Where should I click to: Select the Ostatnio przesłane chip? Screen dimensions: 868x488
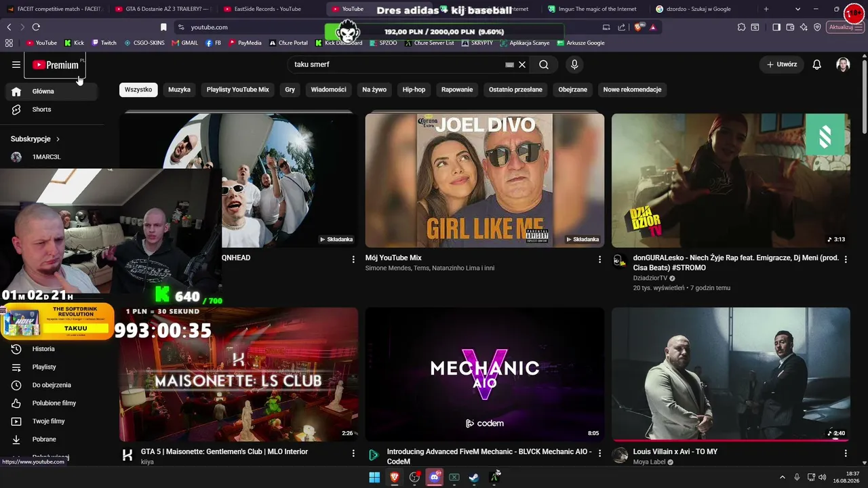[515, 89]
